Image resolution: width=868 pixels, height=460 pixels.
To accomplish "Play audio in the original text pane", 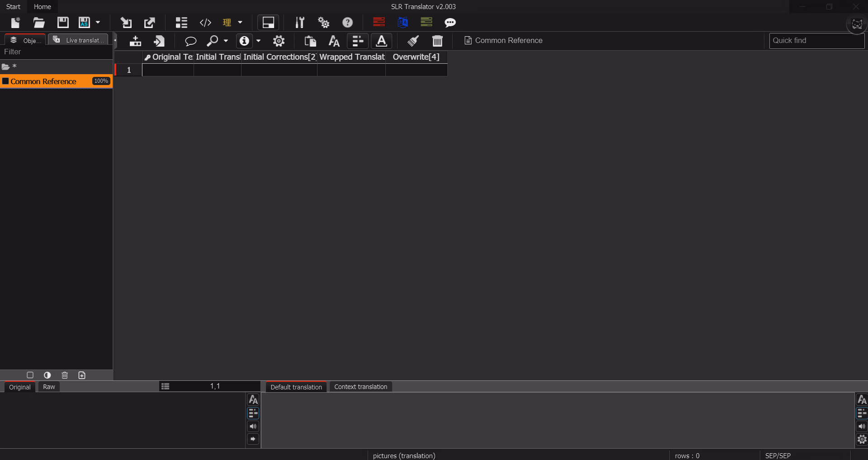I will pyautogui.click(x=253, y=426).
